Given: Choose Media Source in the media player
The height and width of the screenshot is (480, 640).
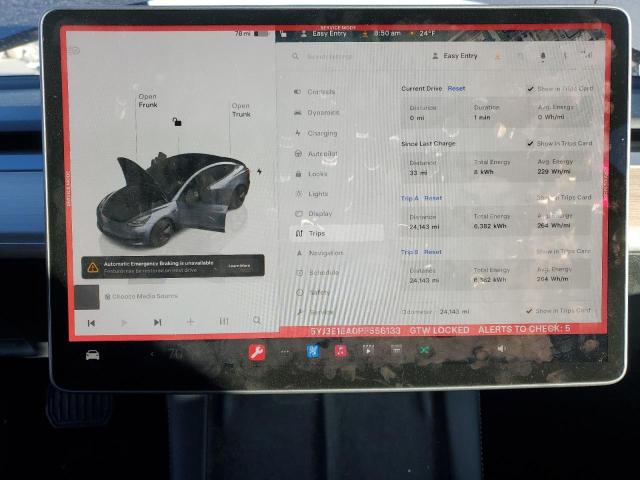Looking at the screenshot, I should click(141, 296).
